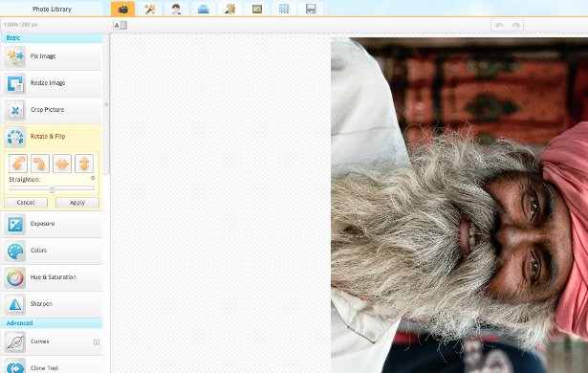The image size is (588, 373).
Task: Cancel the rotate and flip changes
Action: tap(26, 203)
